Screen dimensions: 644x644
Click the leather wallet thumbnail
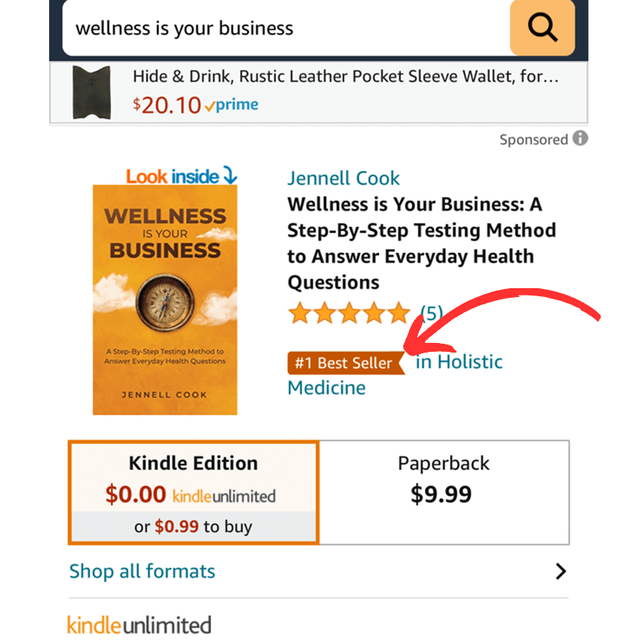coord(92,93)
